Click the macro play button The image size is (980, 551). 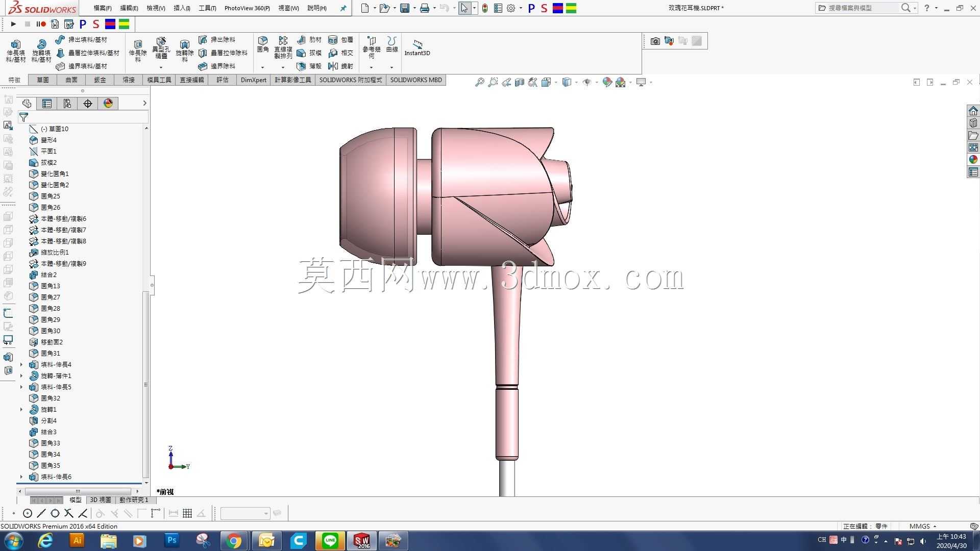pos(13,24)
